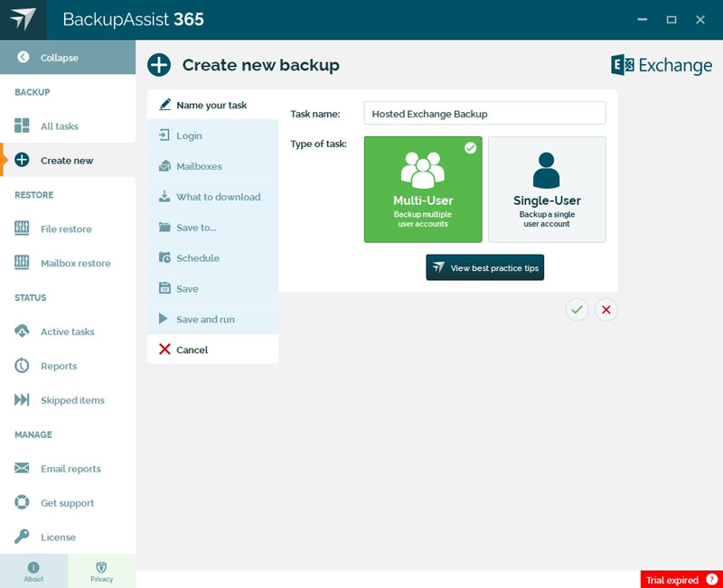Click the Save floppy disk icon

pos(164,288)
